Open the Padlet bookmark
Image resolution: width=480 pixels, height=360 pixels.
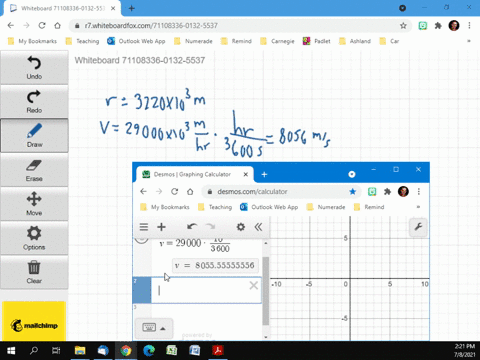coord(316,41)
